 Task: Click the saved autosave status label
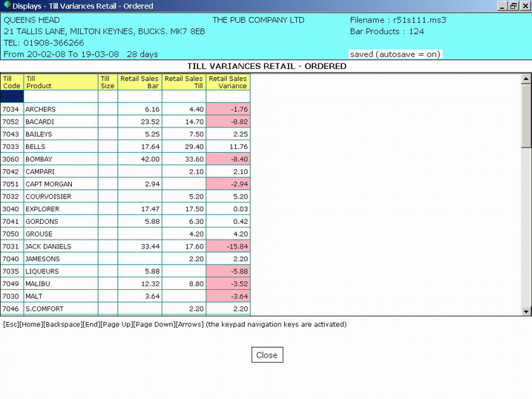395,54
